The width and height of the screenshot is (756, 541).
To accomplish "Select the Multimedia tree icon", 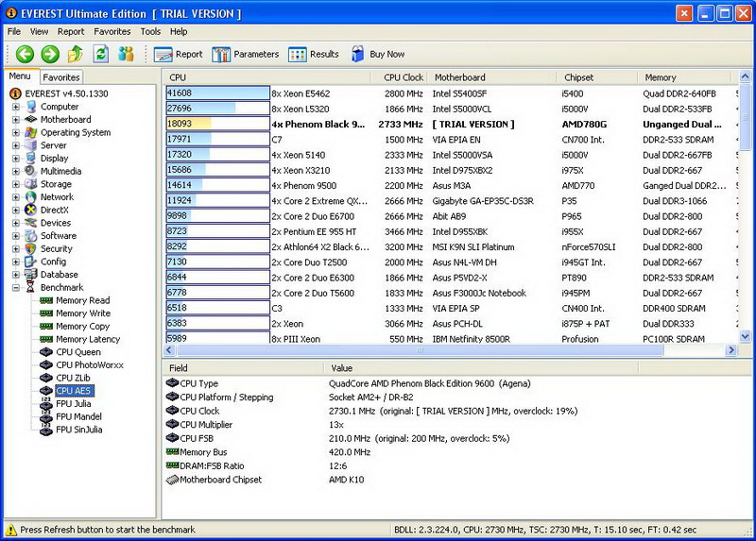I will pyautogui.click(x=31, y=171).
